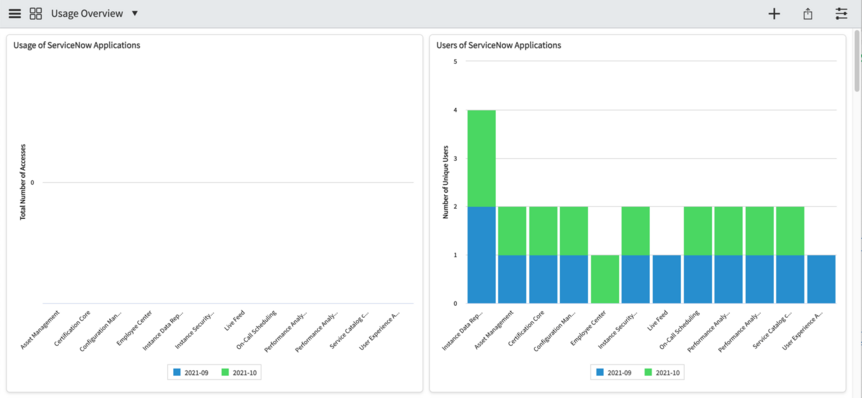Open the dashboard settings sliders icon
The width and height of the screenshot is (862, 398).
(842, 14)
